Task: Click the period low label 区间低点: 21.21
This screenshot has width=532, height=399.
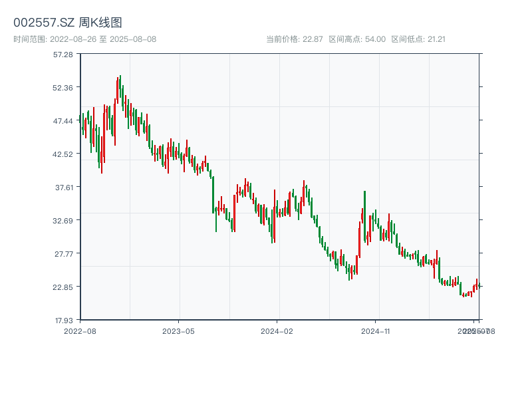Action: pyautogui.click(x=418, y=39)
